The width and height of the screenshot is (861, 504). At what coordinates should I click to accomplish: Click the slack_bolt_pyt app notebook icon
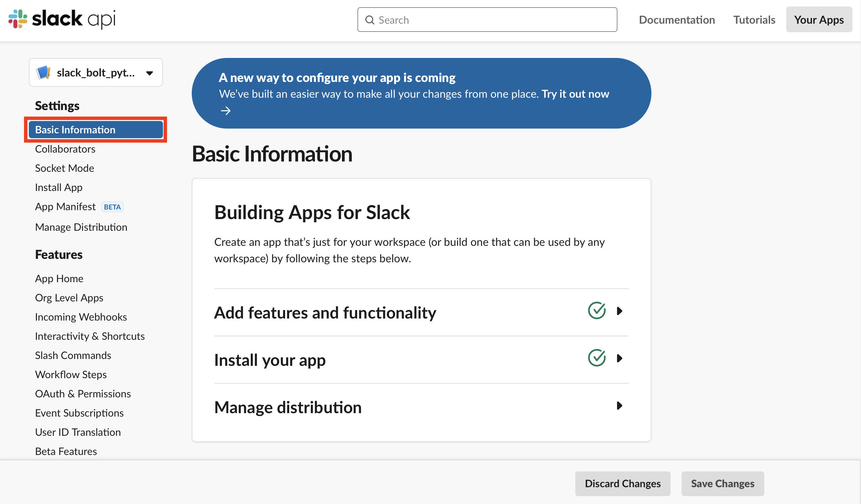(x=43, y=72)
